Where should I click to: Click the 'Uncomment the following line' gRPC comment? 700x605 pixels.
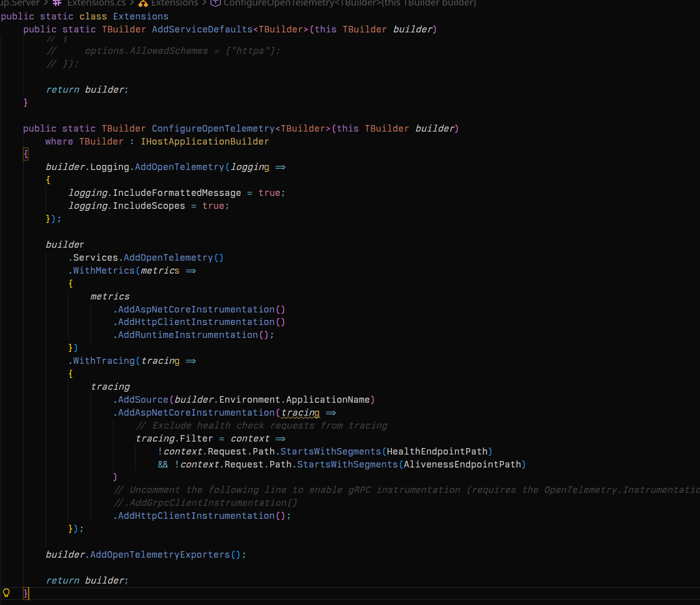406,490
